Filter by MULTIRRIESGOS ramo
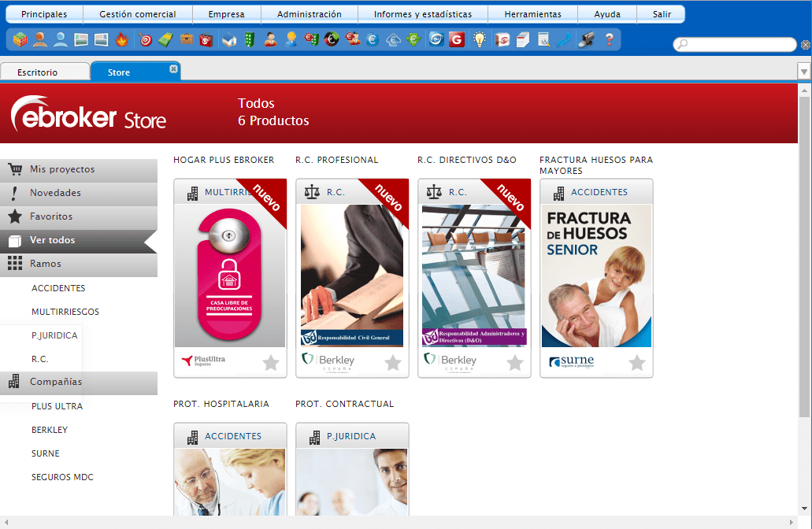Image resolution: width=812 pixels, height=529 pixels. [65, 312]
